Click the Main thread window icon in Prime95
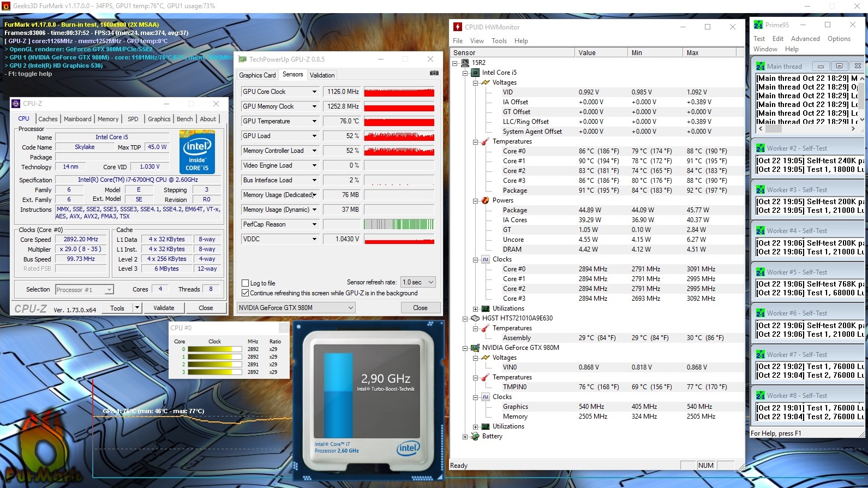 point(760,66)
